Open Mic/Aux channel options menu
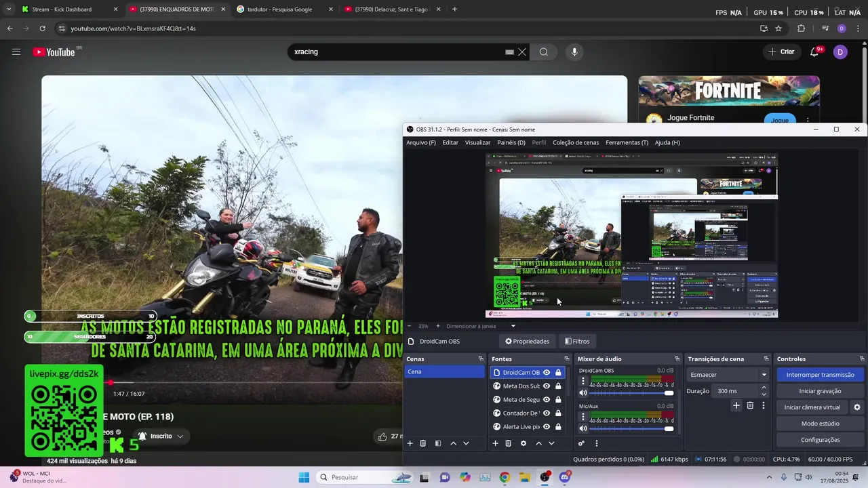 (583, 417)
